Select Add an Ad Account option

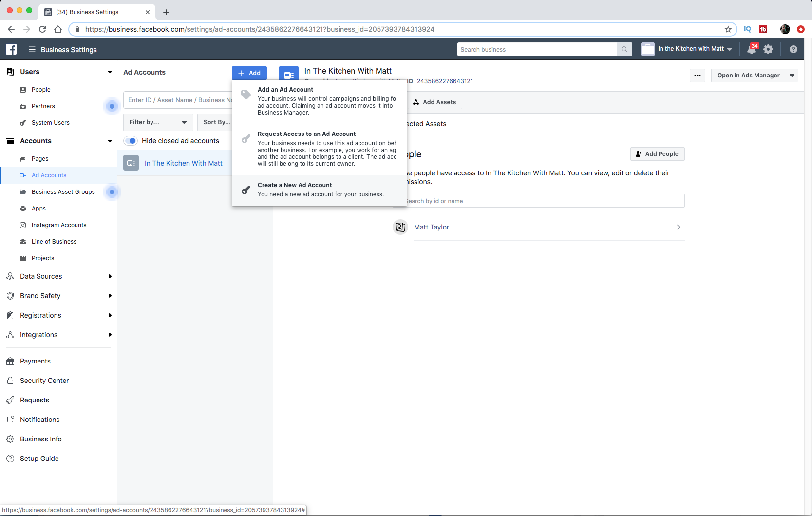click(x=320, y=101)
